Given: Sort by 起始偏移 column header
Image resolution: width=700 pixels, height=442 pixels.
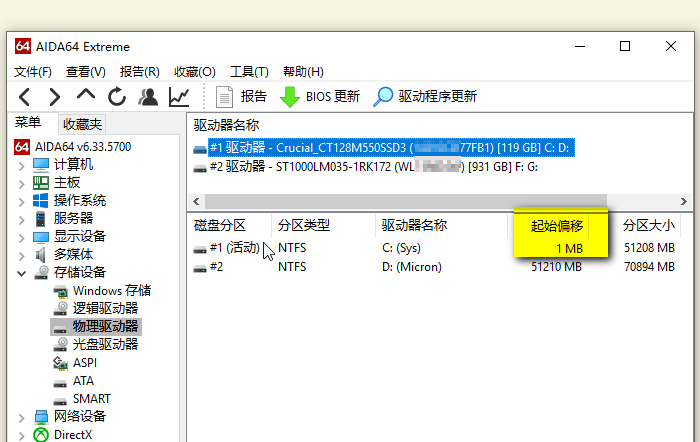Looking at the screenshot, I should pyautogui.click(x=557, y=226).
